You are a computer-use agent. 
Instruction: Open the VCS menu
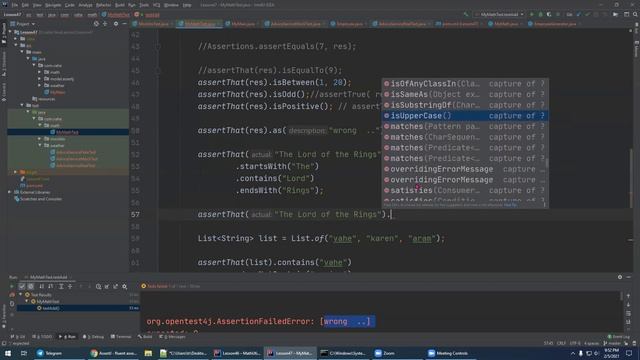click(x=157, y=5)
